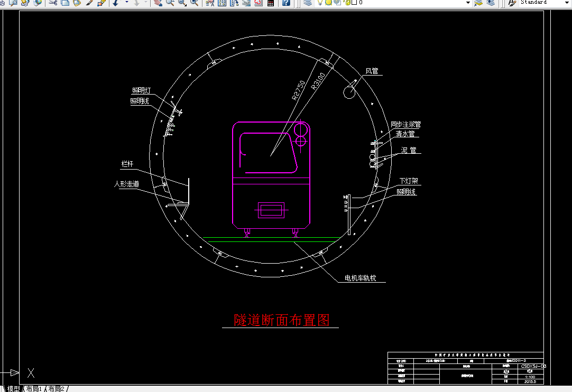The width and height of the screenshot is (572, 392).
Task: Open the layer list dropdown arrow
Action: [x=468, y=3]
